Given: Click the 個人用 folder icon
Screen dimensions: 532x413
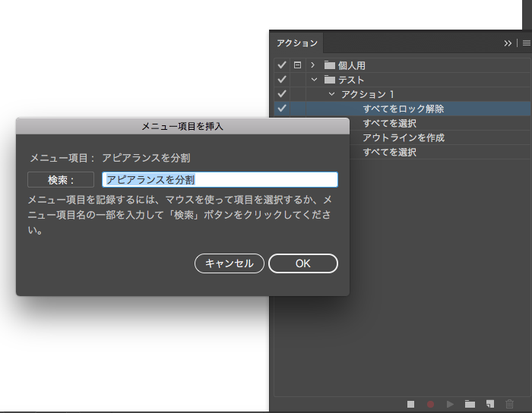Looking at the screenshot, I should [329, 65].
